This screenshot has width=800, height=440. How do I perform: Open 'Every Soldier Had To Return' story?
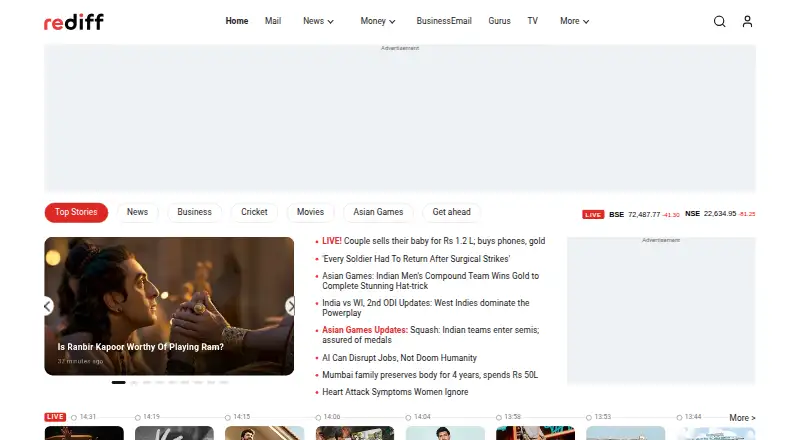(416, 259)
